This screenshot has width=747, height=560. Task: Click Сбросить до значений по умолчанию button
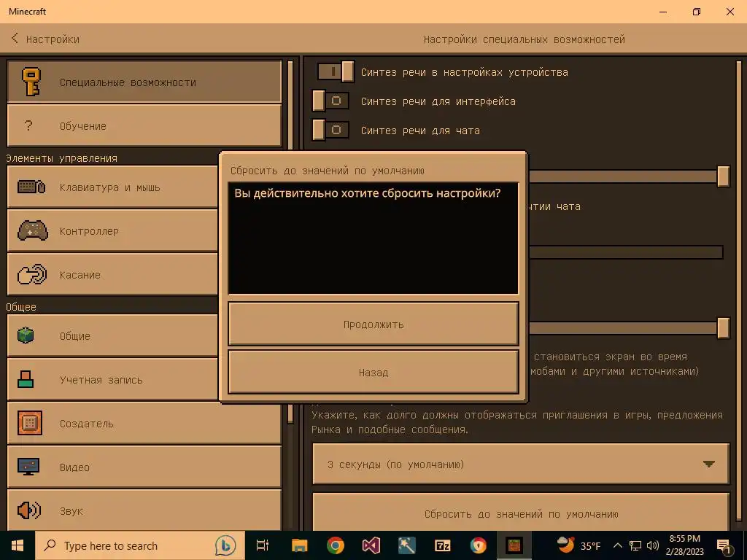click(521, 513)
